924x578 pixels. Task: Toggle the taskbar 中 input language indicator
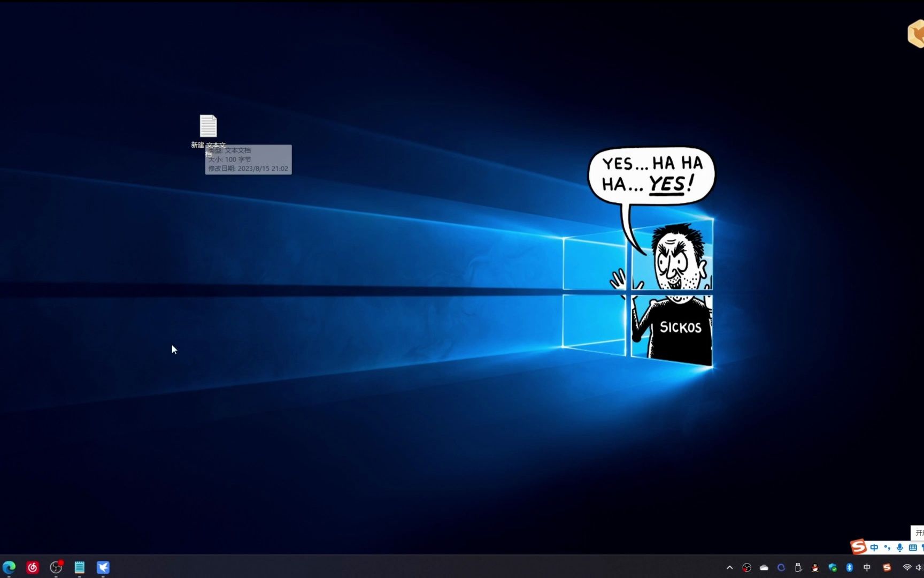(x=867, y=567)
